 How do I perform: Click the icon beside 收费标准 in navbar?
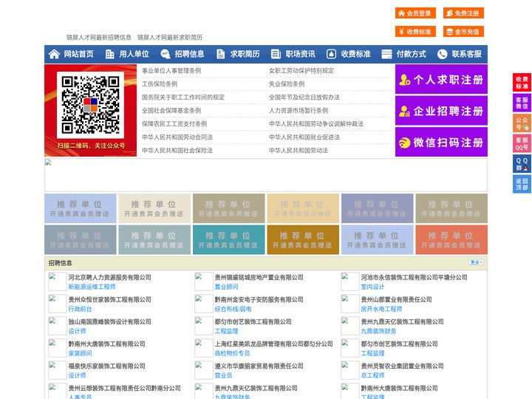tap(331, 54)
